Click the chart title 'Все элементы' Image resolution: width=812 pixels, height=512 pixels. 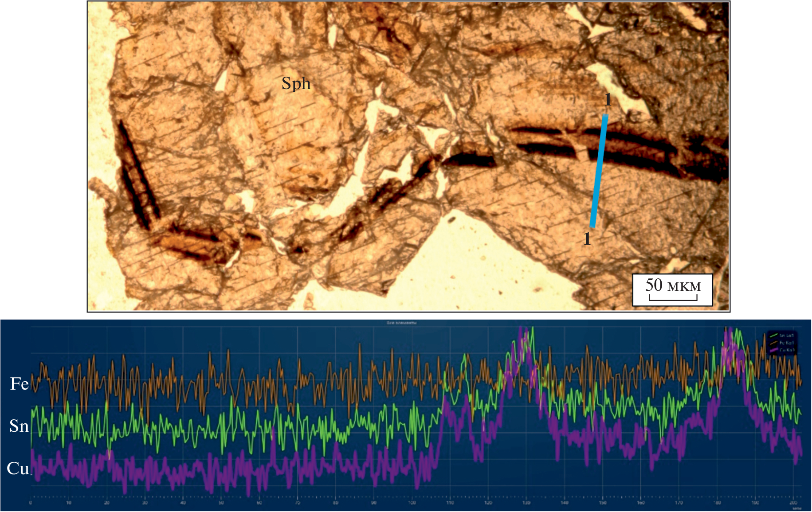pyautogui.click(x=401, y=323)
